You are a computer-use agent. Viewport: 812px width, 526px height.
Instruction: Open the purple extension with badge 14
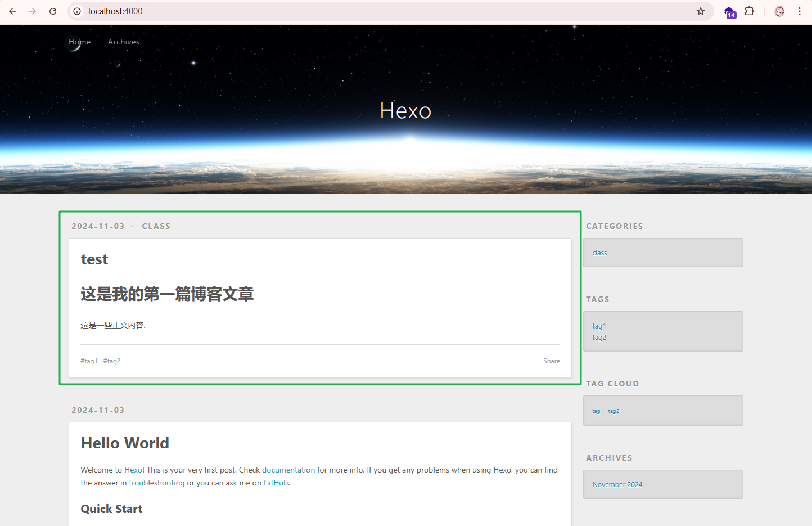tap(730, 12)
